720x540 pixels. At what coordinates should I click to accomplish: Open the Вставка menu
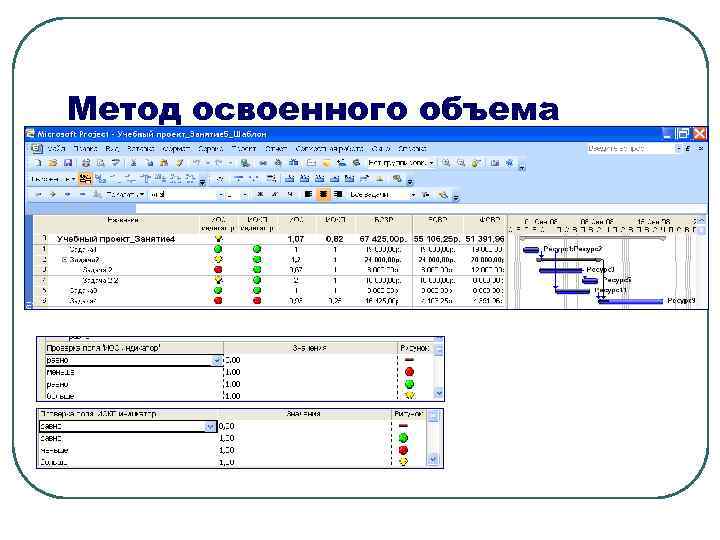[141, 148]
